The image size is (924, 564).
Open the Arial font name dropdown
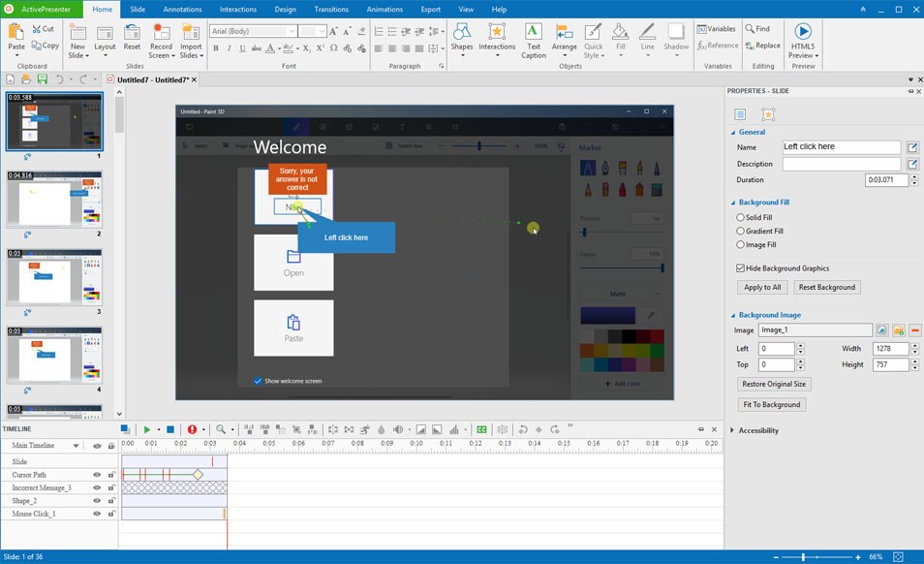point(292,31)
